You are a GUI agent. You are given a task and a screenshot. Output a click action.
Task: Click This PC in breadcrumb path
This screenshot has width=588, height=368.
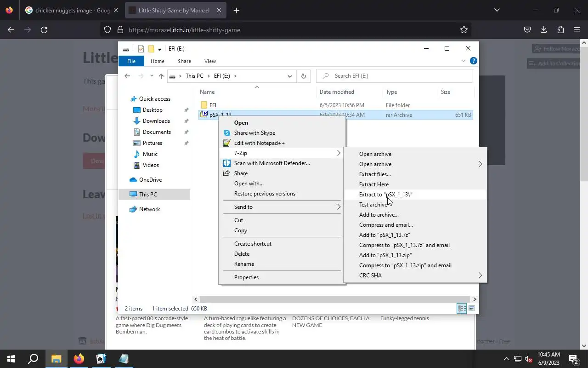point(194,76)
